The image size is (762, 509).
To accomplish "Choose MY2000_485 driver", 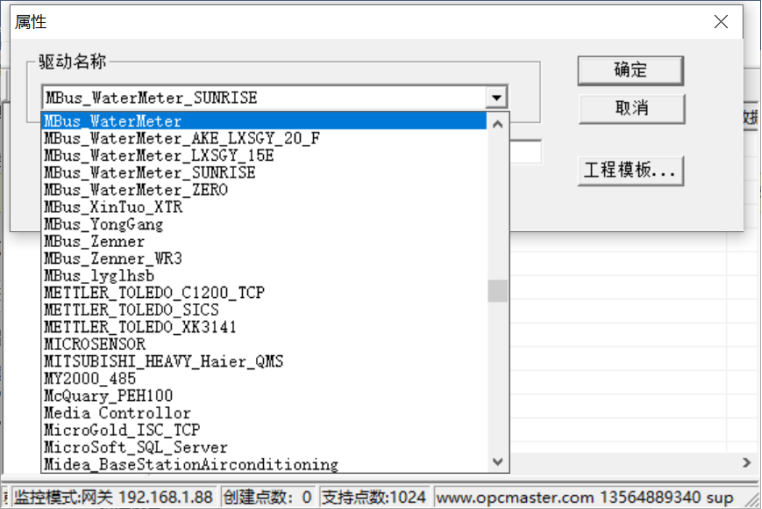I will (x=264, y=379).
